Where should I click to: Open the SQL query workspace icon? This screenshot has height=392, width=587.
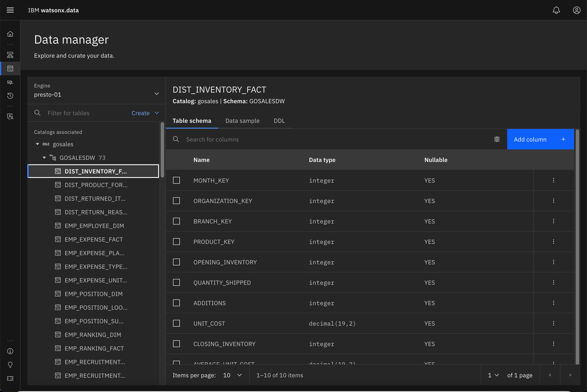(10, 82)
